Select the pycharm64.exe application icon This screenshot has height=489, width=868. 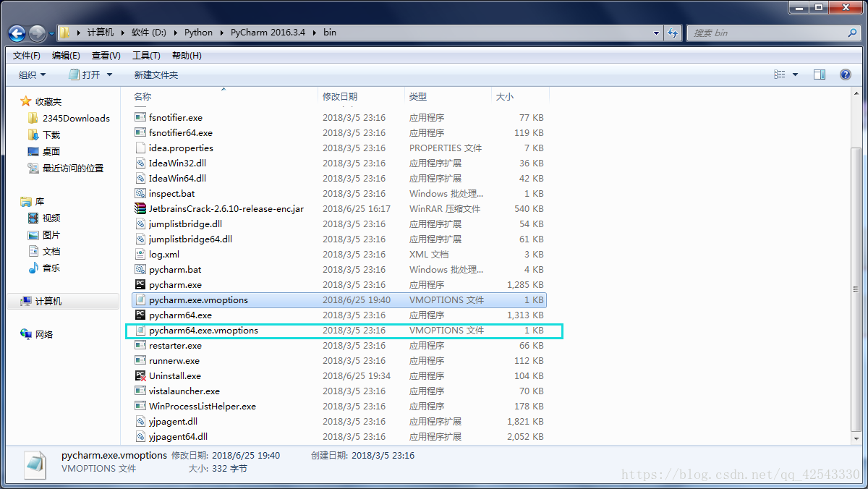[140, 315]
